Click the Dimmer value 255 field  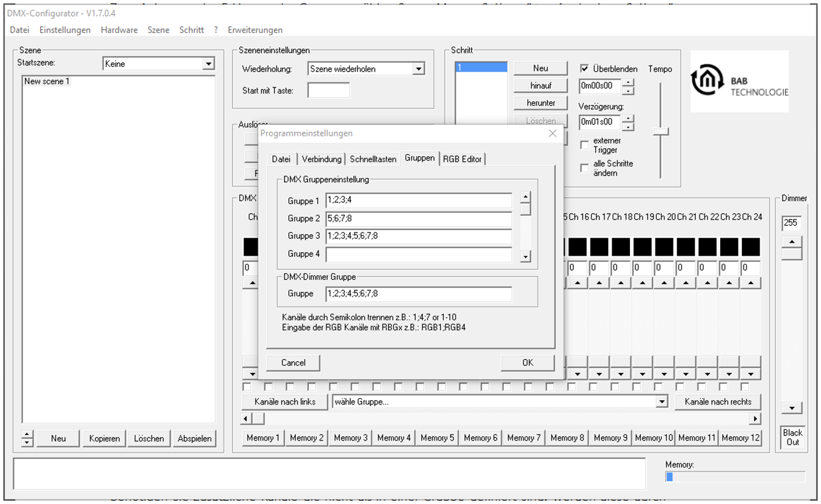pos(791,223)
